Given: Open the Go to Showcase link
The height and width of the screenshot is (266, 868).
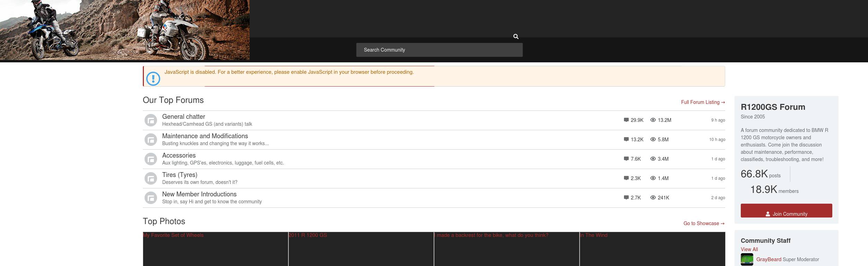Looking at the screenshot, I should (x=704, y=223).
